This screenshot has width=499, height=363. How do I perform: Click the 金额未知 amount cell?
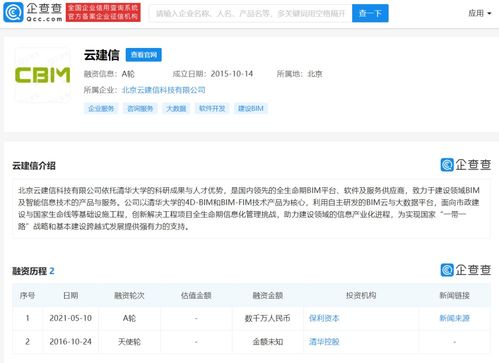pos(267,342)
